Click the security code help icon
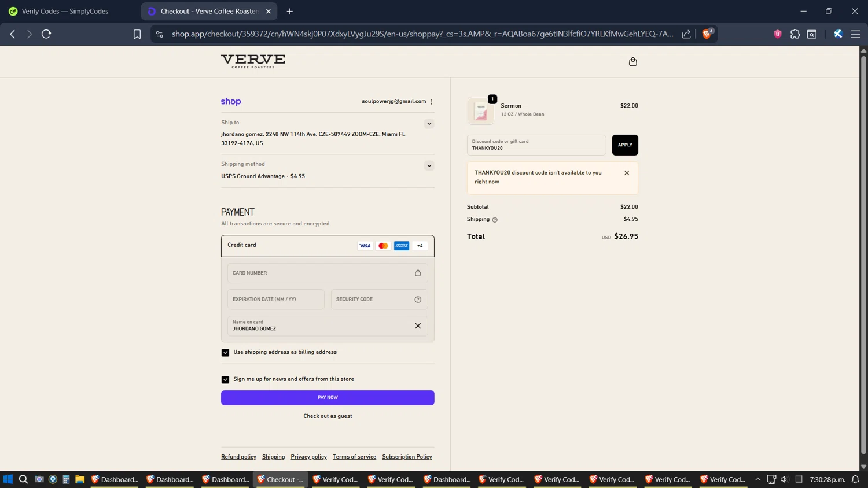 (418, 300)
